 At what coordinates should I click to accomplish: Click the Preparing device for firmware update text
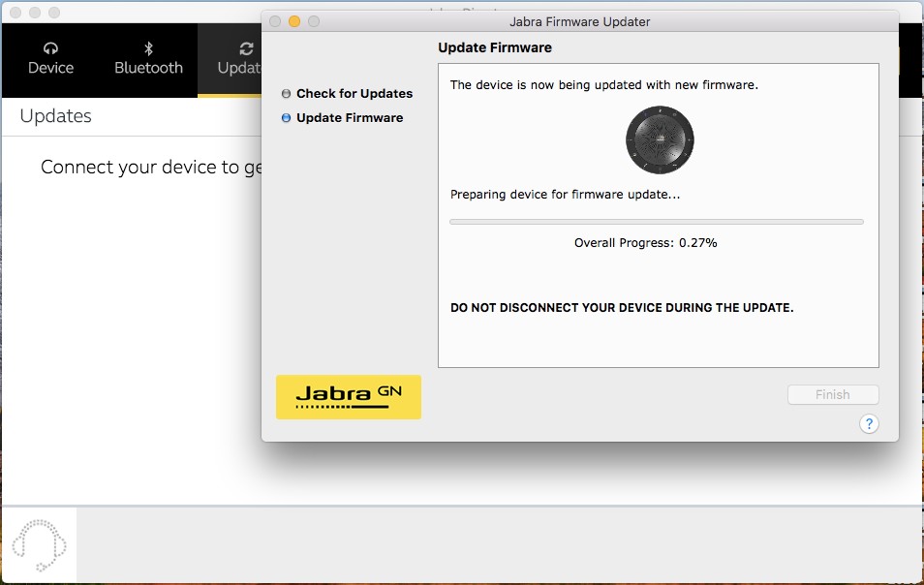565,195
